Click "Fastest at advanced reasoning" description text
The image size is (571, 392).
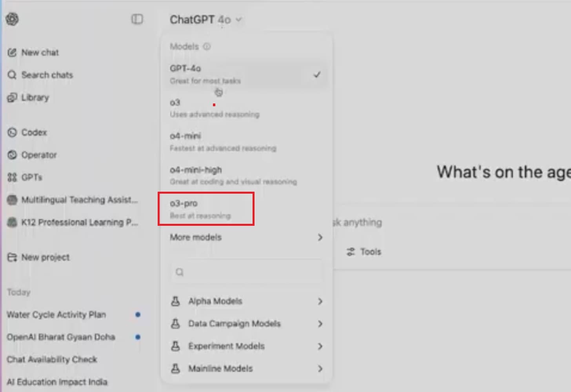tap(223, 148)
